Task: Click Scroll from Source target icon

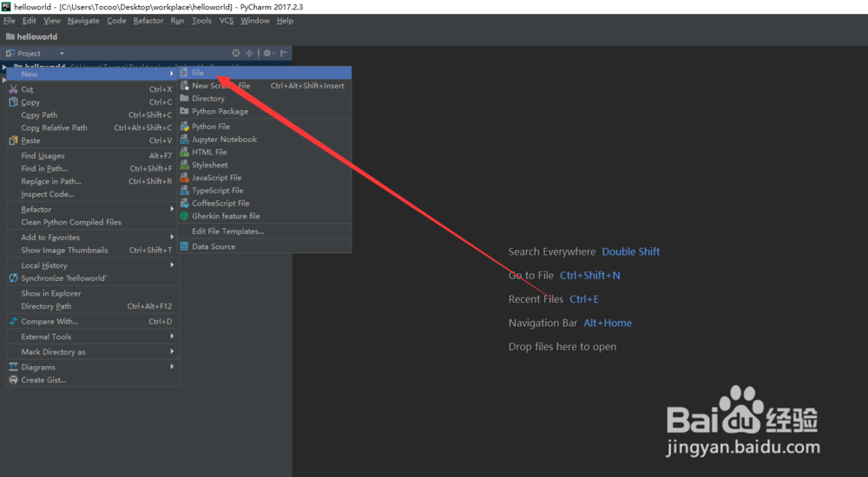Action: click(x=236, y=53)
